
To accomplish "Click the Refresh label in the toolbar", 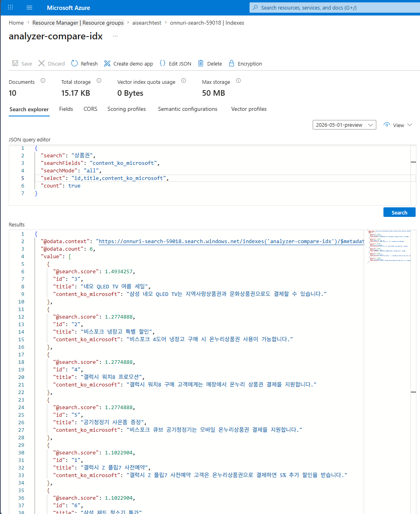I will [x=89, y=64].
